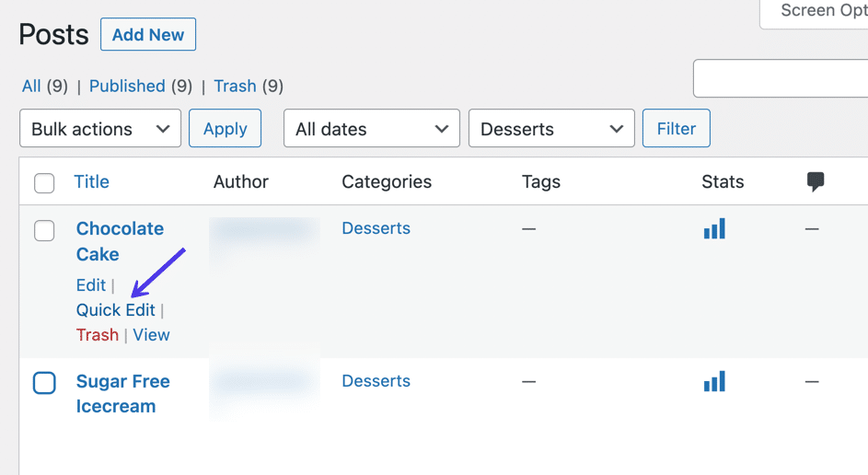Click the Add New button
The image size is (868, 475).
[x=148, y=35]
